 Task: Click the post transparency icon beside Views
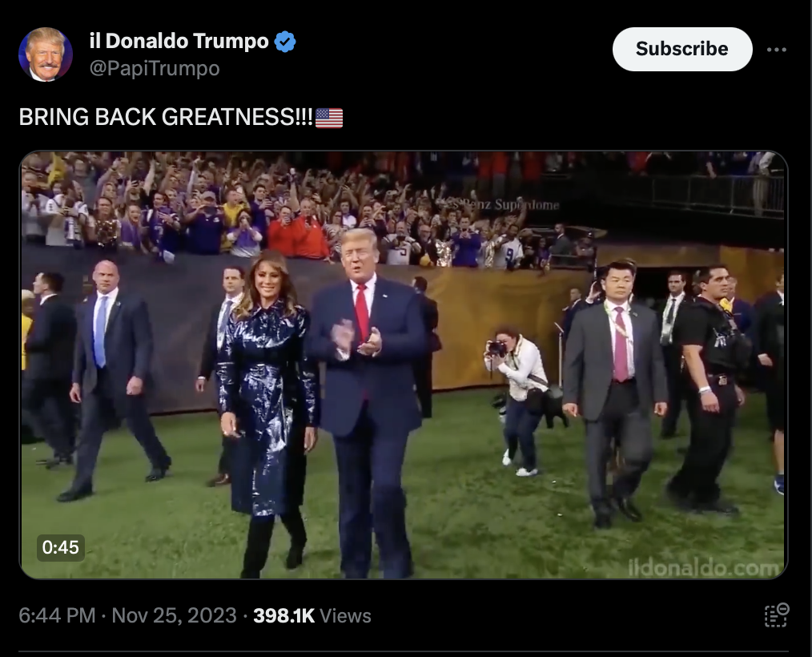click(776, 615)
